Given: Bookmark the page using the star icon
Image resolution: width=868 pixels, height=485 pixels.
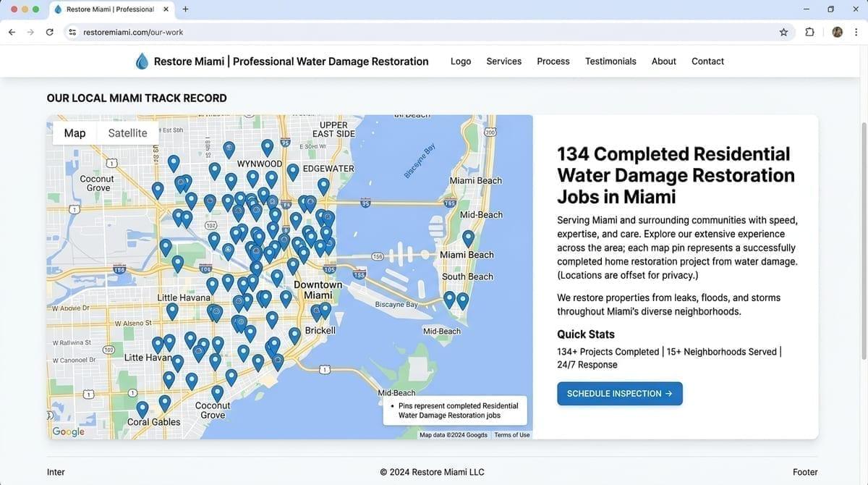Looking at the screenshot, I should coord(783,32).
